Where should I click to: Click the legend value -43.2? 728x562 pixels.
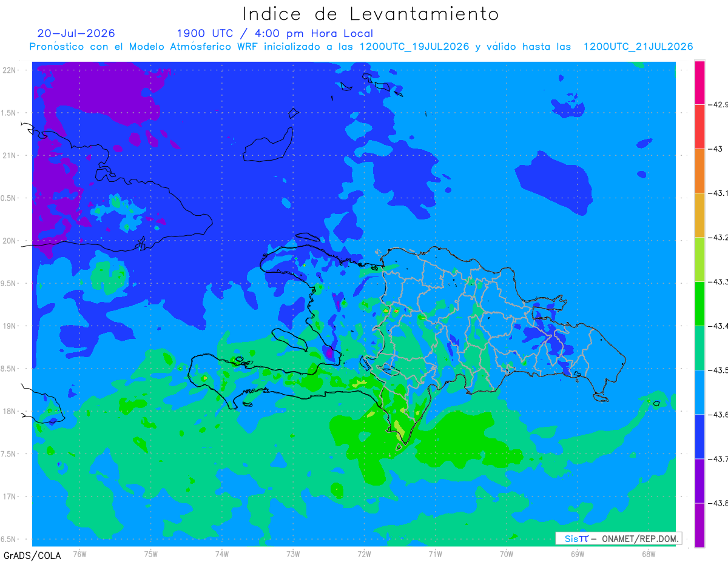[718, 237]
